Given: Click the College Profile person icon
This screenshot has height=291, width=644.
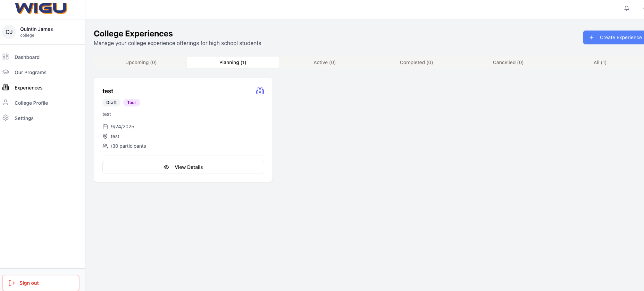Looking at the screenshot, I should [6, 103].
